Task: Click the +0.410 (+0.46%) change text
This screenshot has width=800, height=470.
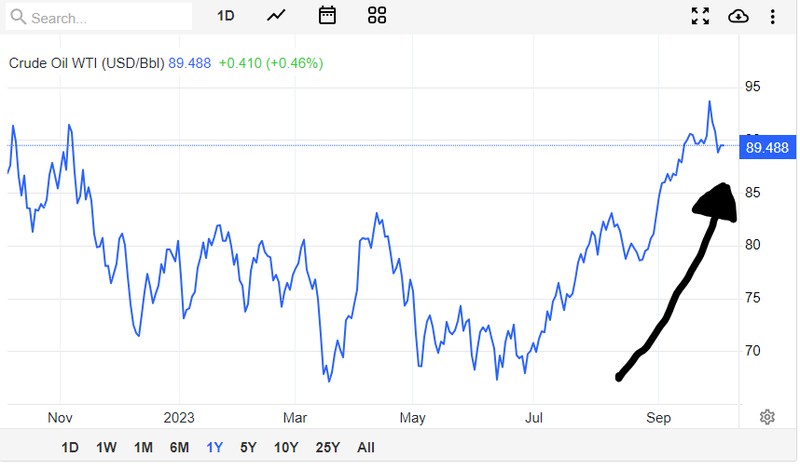Action: tap(271, 64)
